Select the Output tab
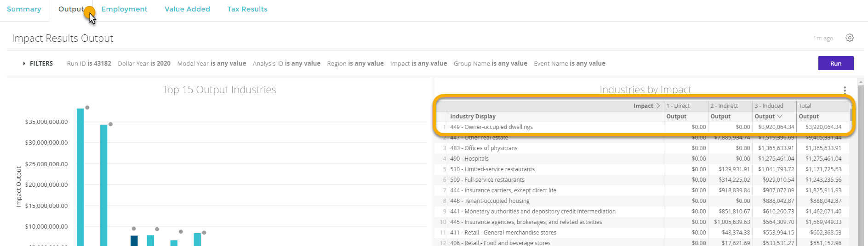The height and width of the screenshot is (246, 868). (x=71, y=9)
